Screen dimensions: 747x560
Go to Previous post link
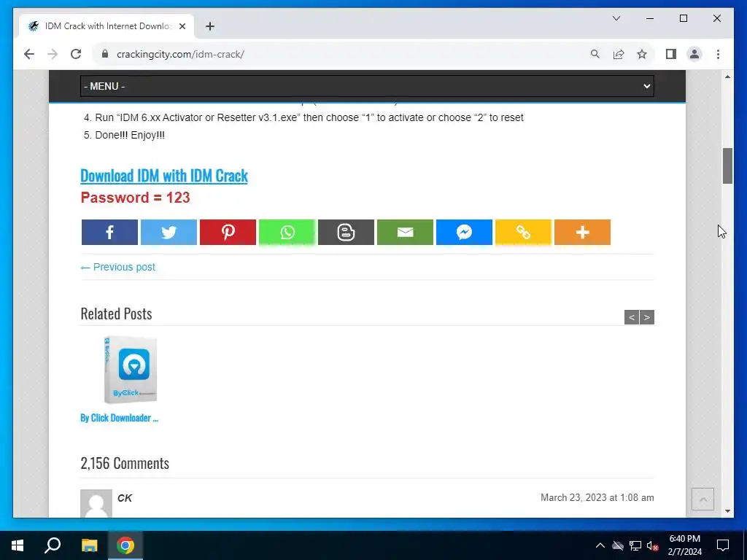point(117,267)
